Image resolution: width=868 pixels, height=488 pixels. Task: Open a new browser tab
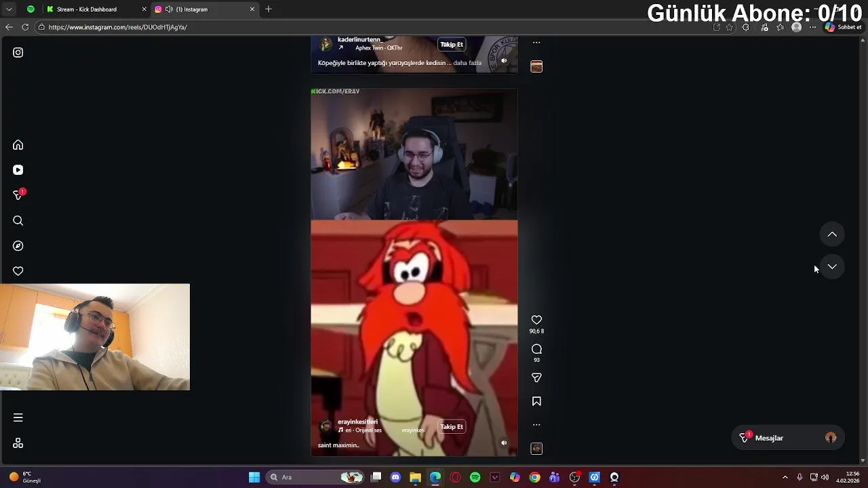tap(269, 9)
